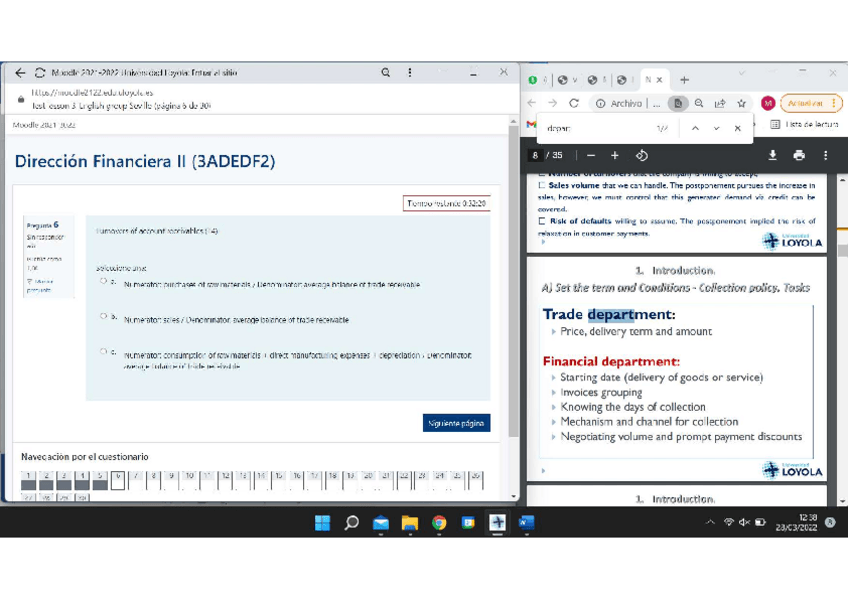Open Google Chrome from taskbar
Screen dimensions: 848x599
click(x=439, y=523)
